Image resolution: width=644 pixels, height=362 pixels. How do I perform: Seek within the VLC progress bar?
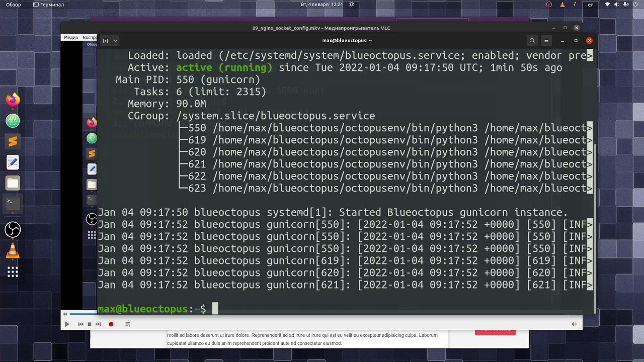pos(83,314)
